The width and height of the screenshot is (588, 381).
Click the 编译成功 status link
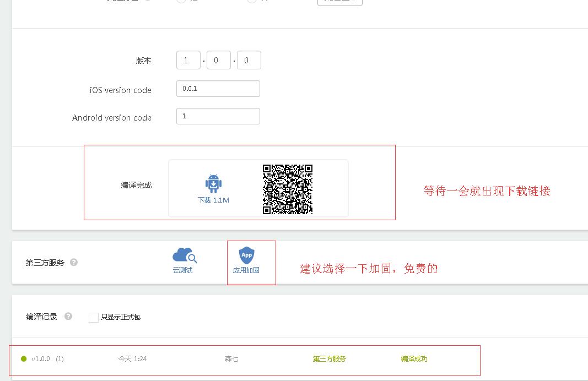click(414, 359)
